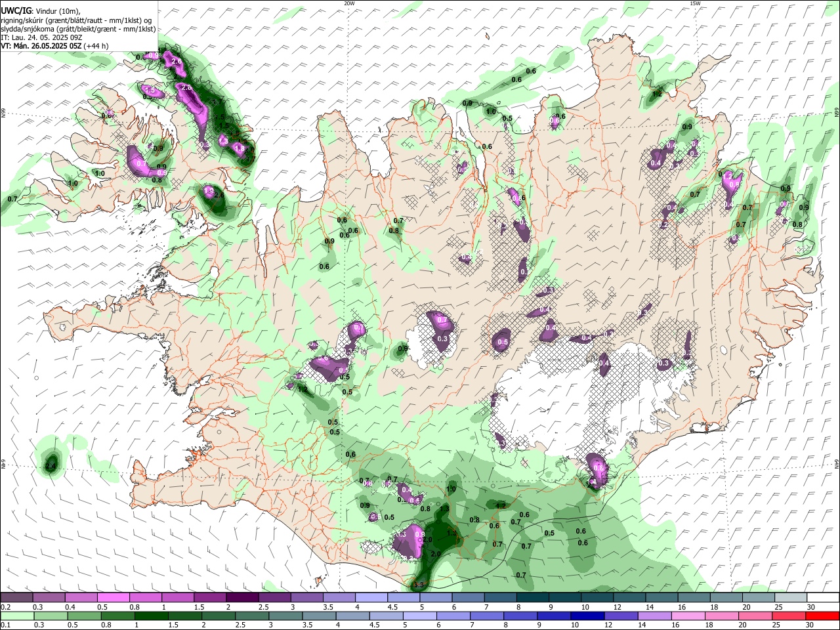This screenshot has width=840, height=630.
Task: Select the 66N latitude label on right edge
Action: tap(837, 112)
